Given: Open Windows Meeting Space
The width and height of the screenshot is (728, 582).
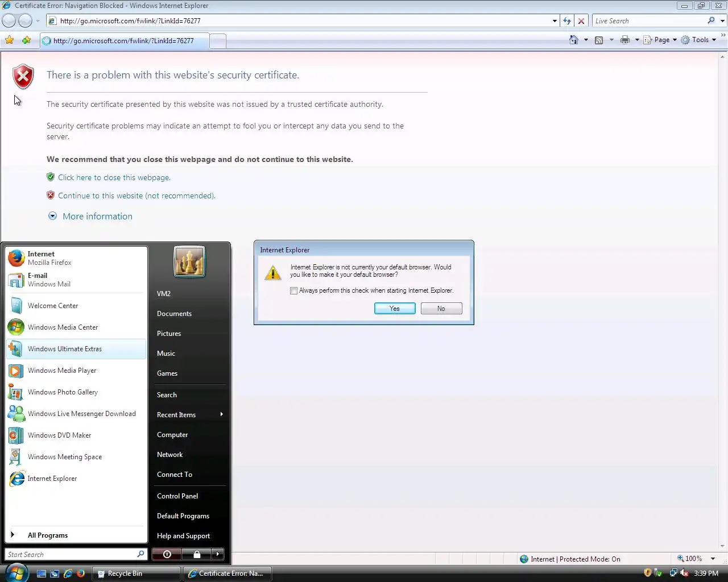Looking at the screenshot, I should [76, 457].
